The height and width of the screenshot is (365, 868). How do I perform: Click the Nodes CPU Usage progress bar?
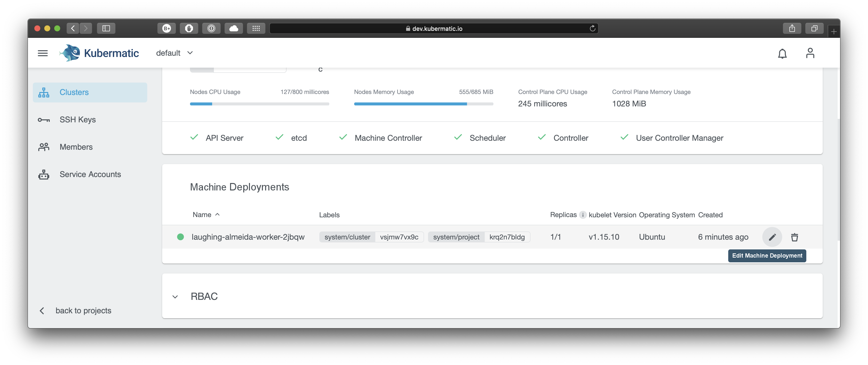pos(259,104)
